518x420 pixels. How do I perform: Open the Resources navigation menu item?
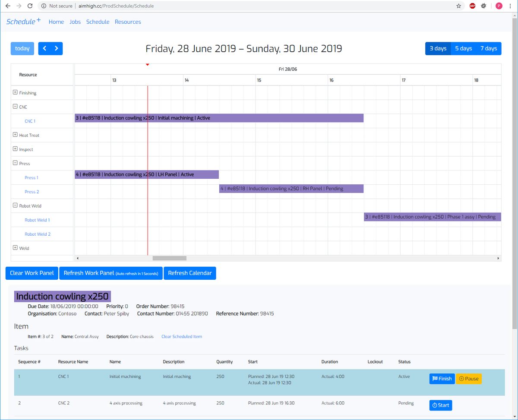pyautogui.click(x=128, y=22)
